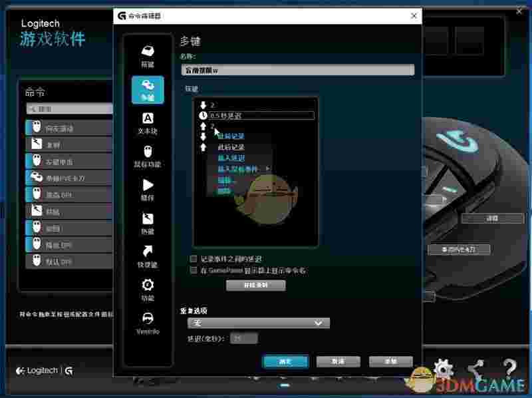Open help question mark icon
The height and width of the screenshot is (398, 532).
509,368
